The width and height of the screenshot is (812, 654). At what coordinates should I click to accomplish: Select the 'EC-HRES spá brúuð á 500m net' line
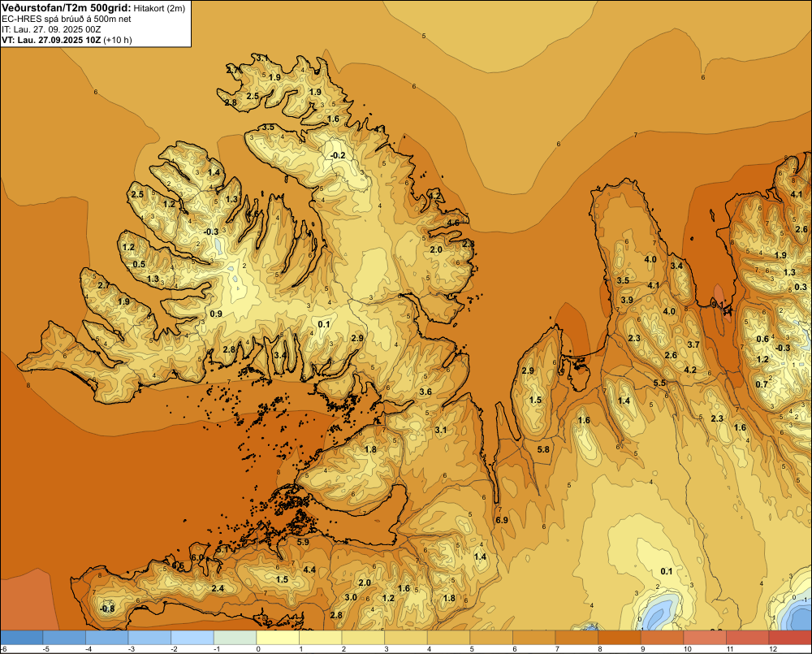(67, 19)
